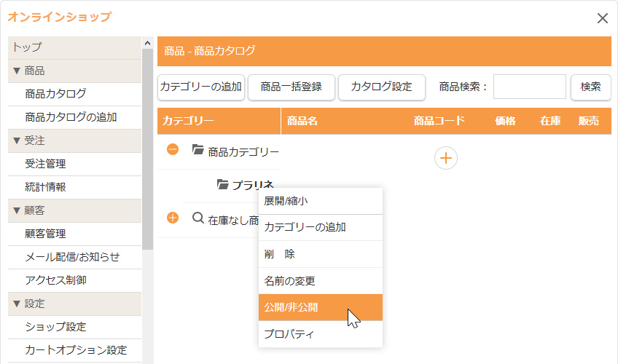Click the カテゴリーの追加 toolbar button
Image resolution: width=618 pixels, height=364 pixels.
201,87
